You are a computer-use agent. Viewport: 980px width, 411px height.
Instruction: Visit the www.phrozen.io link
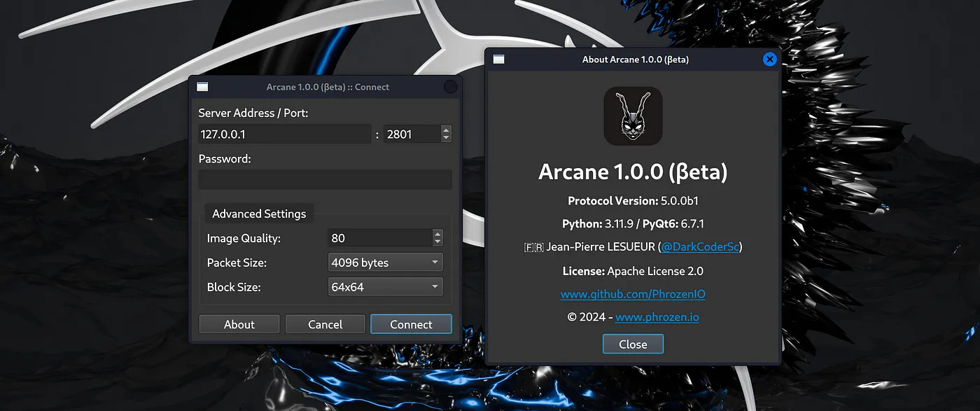(657, 316)
